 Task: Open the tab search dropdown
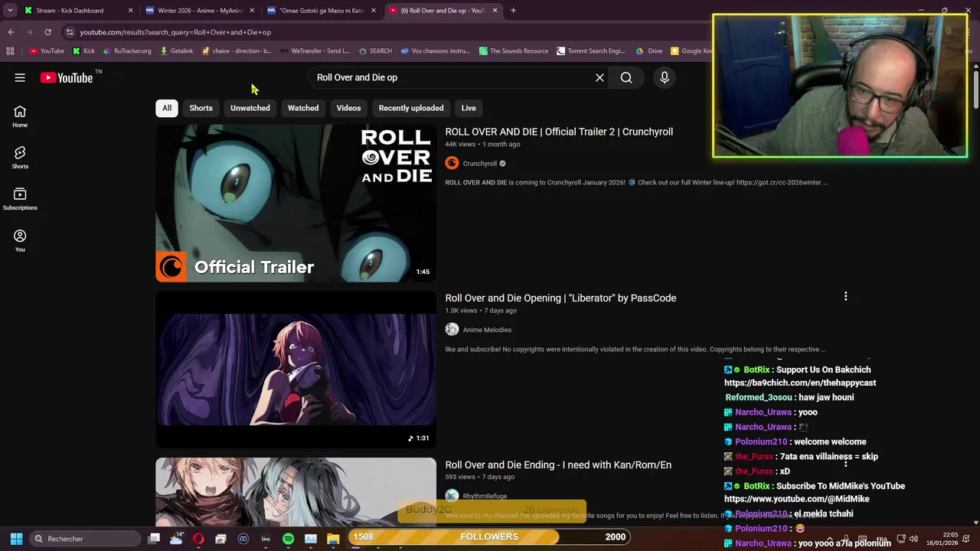coord(10,11)
